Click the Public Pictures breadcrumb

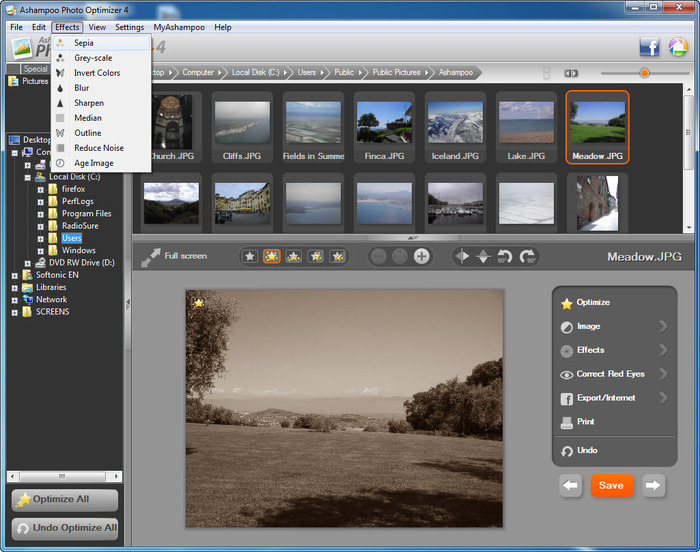coord(396,72)
